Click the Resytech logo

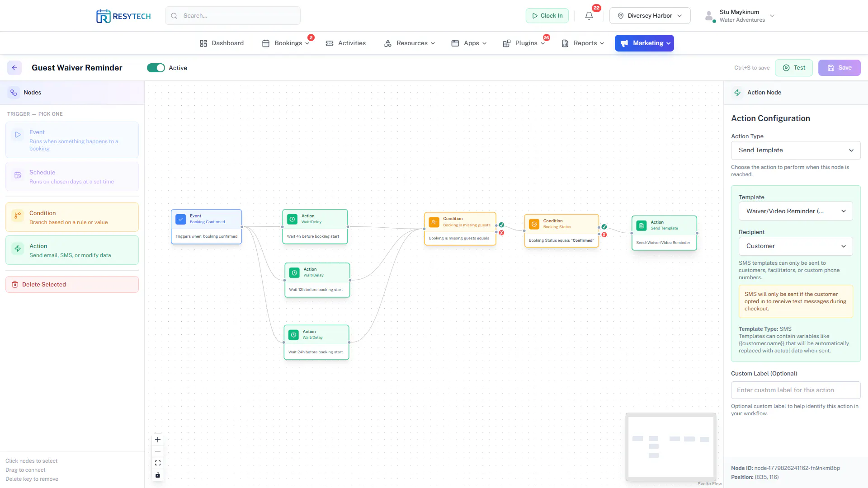[x=123, y=16]
